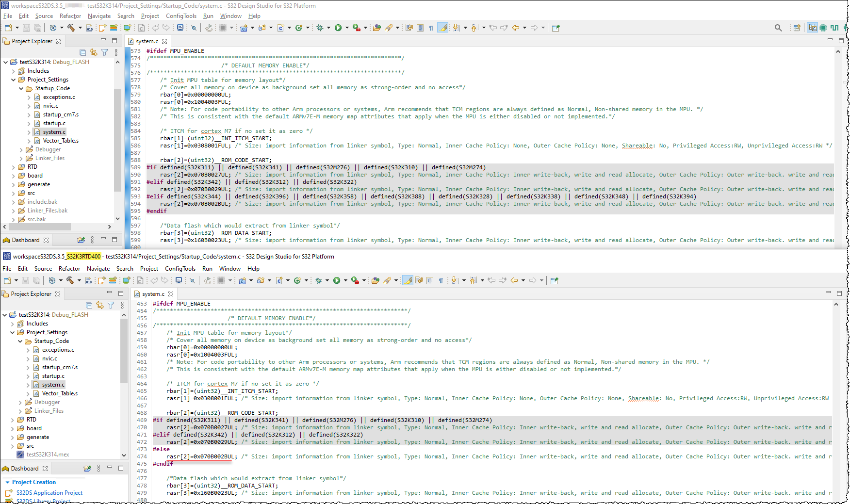Collapse all nodes in Project Explorer
The image size is (850, 504).
pyautogui.click(x=82, y=52)
